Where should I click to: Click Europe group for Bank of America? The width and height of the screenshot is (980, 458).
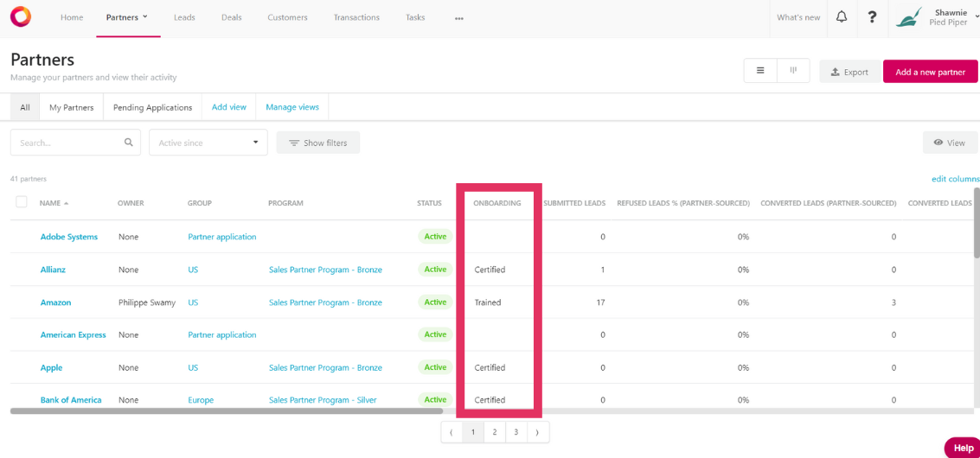coord(201,399)
